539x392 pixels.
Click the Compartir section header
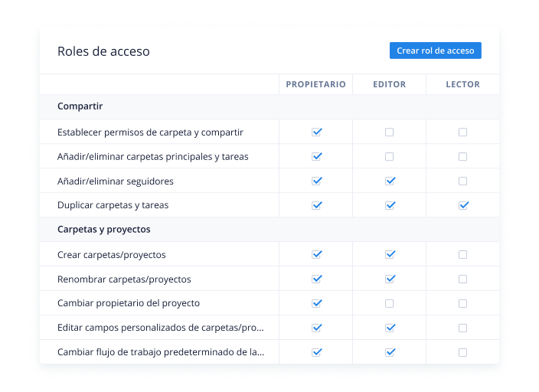[80, 106]
